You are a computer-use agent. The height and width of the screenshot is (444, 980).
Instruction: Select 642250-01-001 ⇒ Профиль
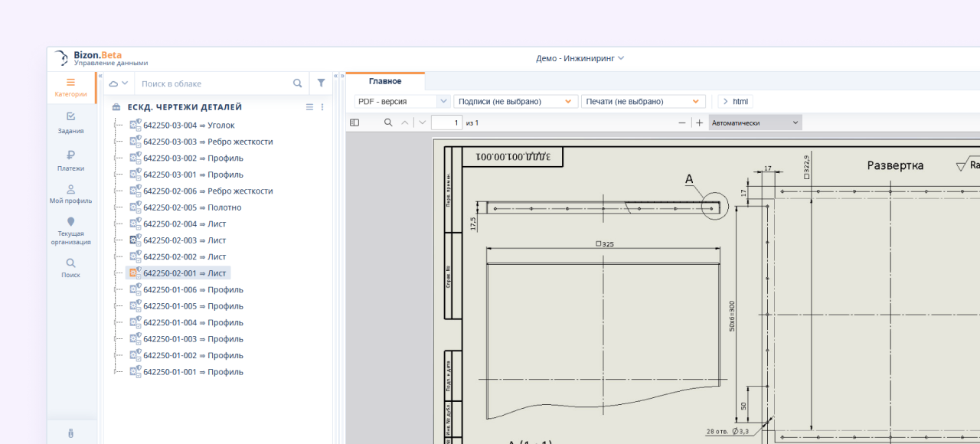pyautogui.click(x=193, y=371)
